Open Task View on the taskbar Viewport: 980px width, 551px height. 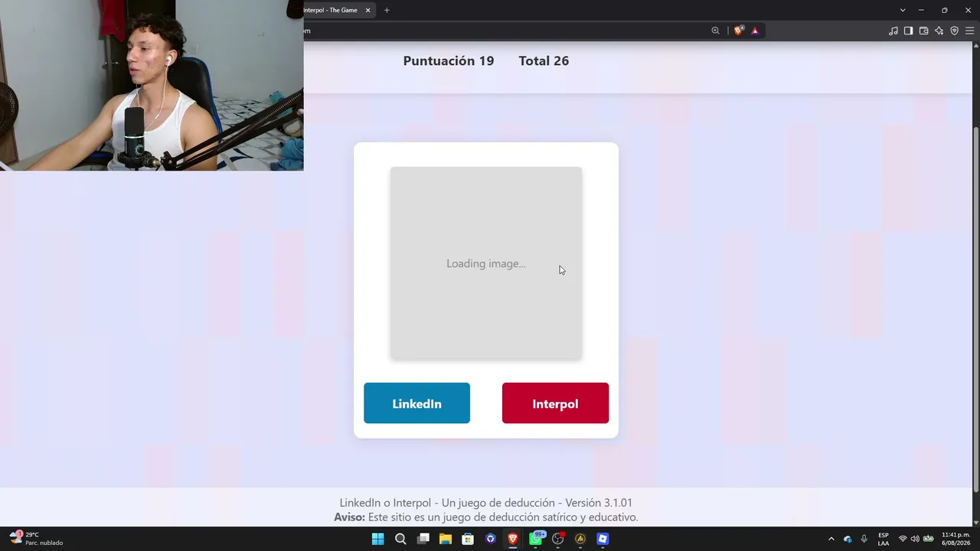(423, 539)
